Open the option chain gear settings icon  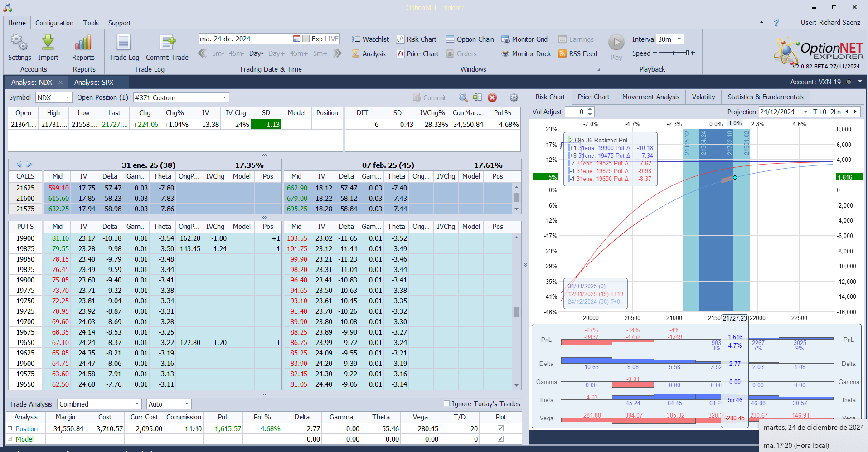pos(514,97)
